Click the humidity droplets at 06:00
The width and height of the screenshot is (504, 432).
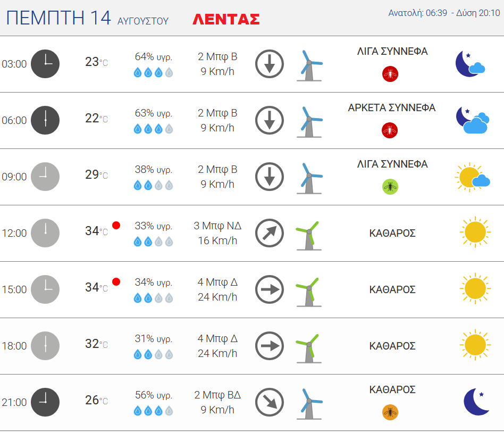[153, 129]
